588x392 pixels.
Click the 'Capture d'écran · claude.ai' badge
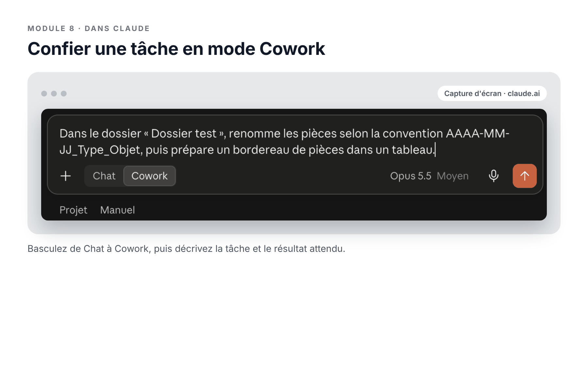492,93
